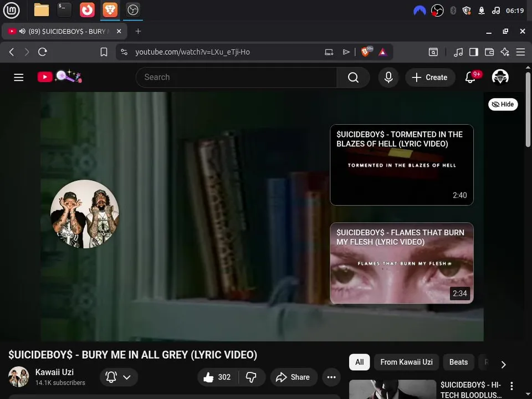Open the Create button menu
The width and height of the screenshot is (532, 399).
coord(430,78)
